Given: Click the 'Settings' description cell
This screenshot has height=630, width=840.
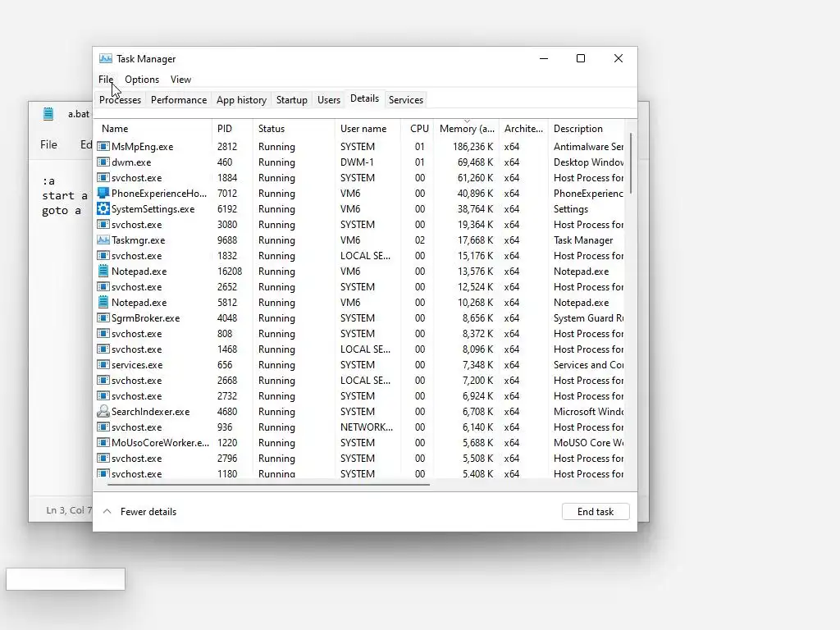Looking at the screenshot, I should 571,208.
